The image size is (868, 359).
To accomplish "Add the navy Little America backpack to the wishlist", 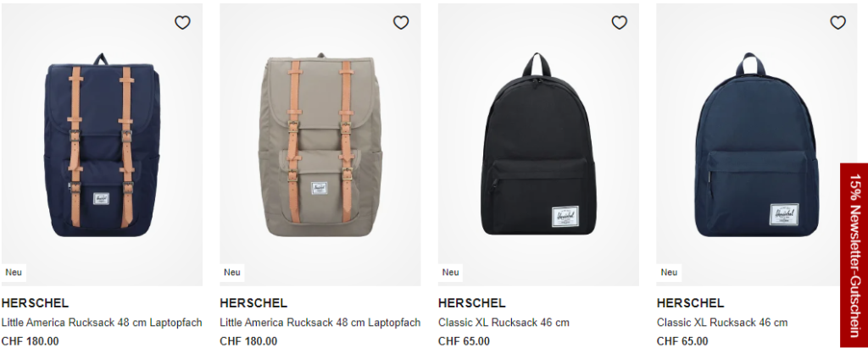I will click(182, 23).
